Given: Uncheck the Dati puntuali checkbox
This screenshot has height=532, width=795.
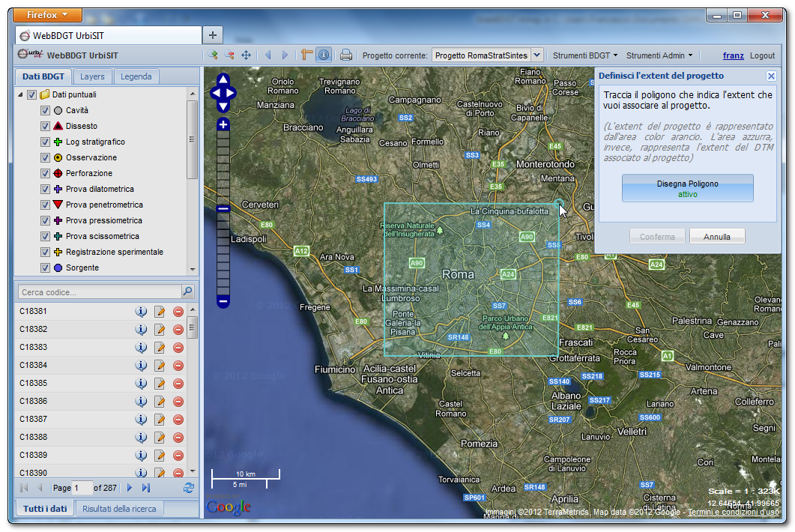Looking at the screenshot, I should point(31,95).
